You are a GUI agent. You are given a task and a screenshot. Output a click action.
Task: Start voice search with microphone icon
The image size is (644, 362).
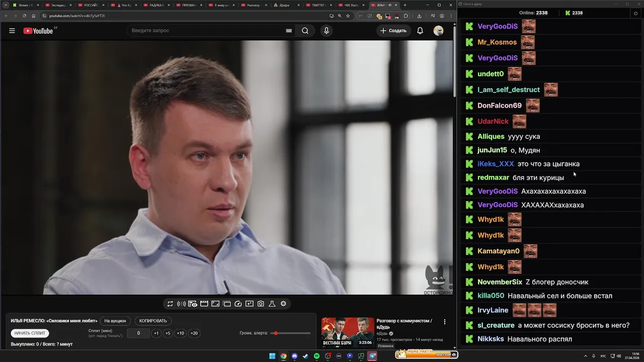coord(327,31)
